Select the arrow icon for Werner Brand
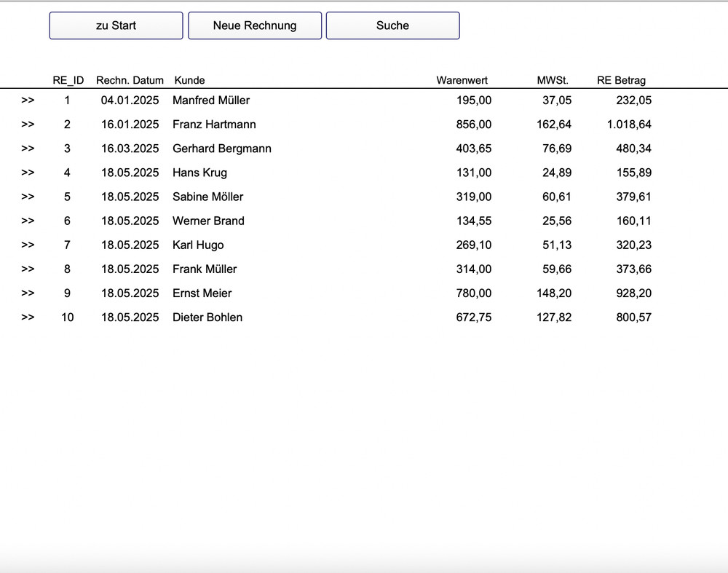Screen dimensions: 728x573 [x=28, y=221]
